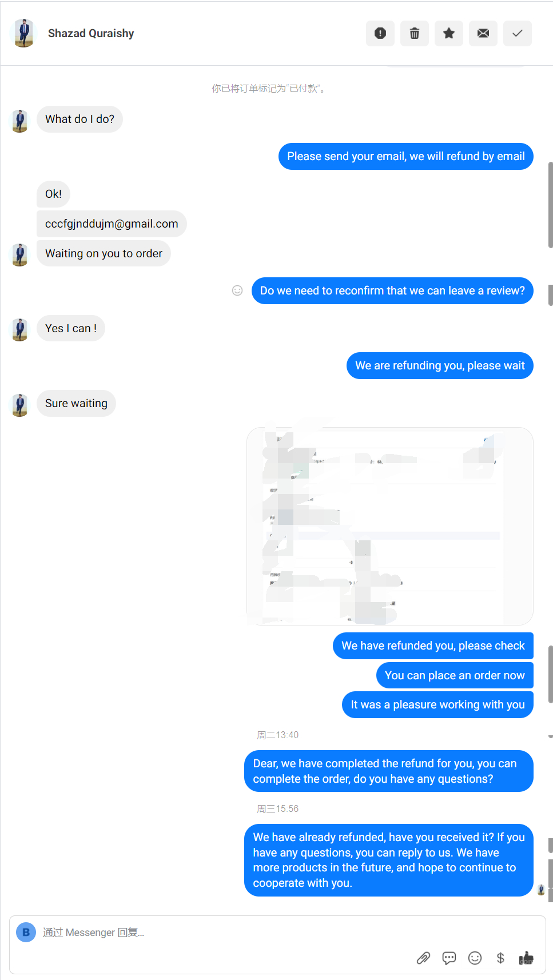Click "Please send your email" message bubble
This screenshot has height=980, width=553.
coord(406,156)
